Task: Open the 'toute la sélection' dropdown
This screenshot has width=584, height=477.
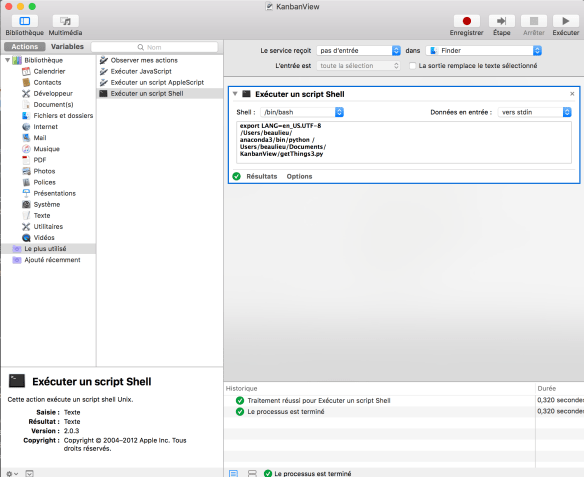Action: click(359, 66)
